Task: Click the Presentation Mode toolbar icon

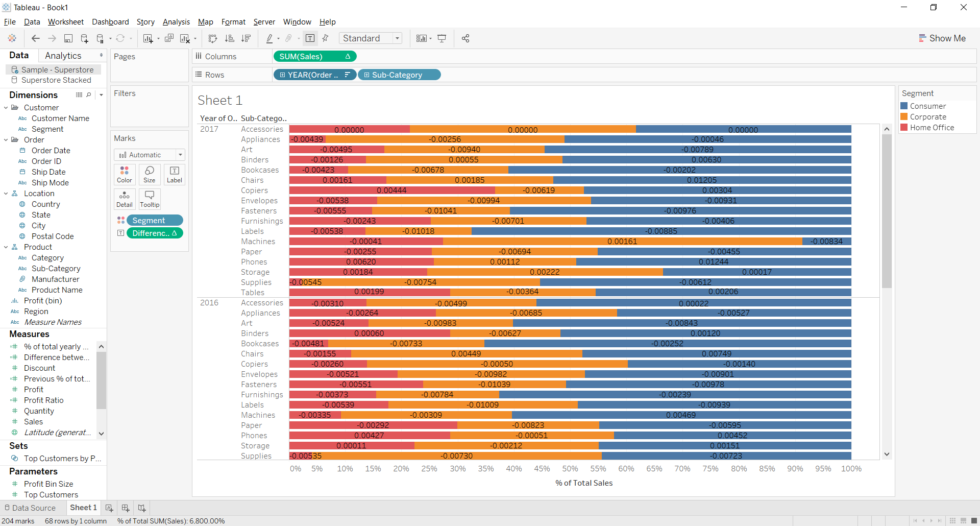Action: [442, 38]
